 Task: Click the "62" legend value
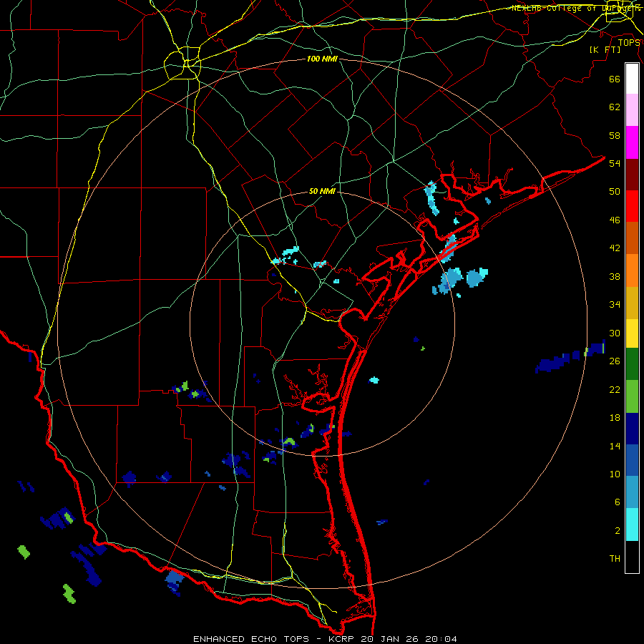615,107
